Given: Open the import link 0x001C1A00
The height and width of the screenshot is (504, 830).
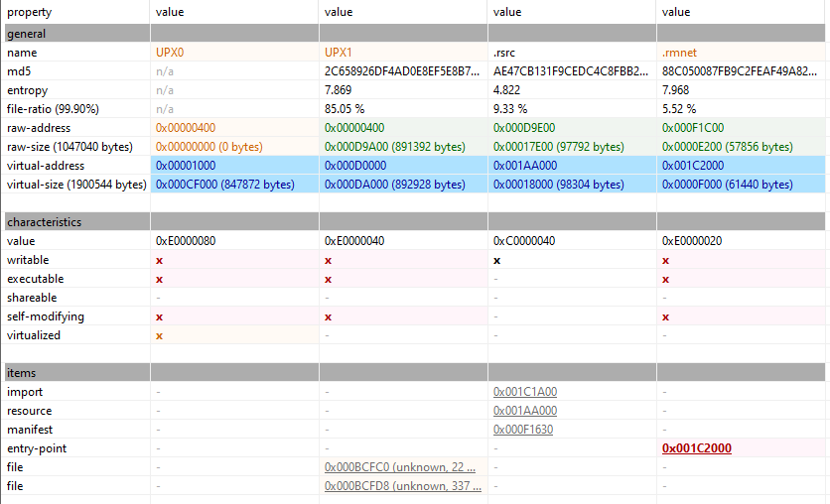Looking at the screenshot, I should coord(524,392).
